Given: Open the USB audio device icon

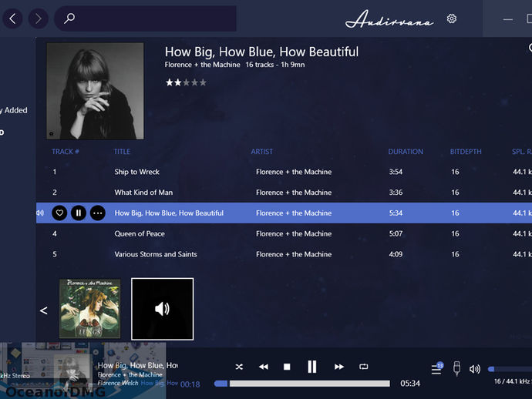Looking at the screenshot, I should pyautogui.click(x=456, y=368).
